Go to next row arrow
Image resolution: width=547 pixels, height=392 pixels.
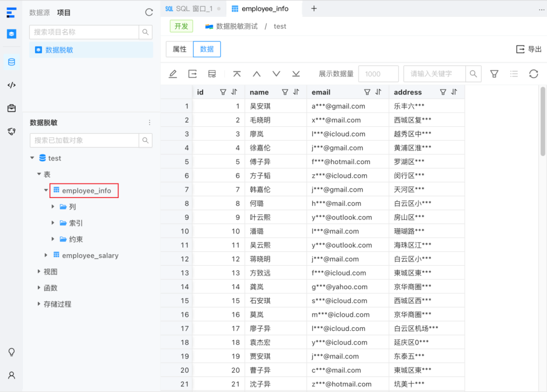277,74
